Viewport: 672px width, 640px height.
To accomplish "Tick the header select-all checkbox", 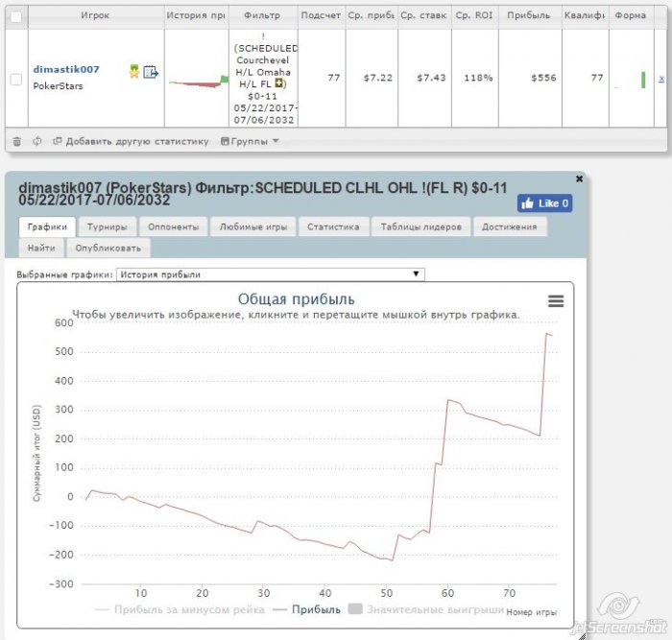I will [x=16, y=17].
